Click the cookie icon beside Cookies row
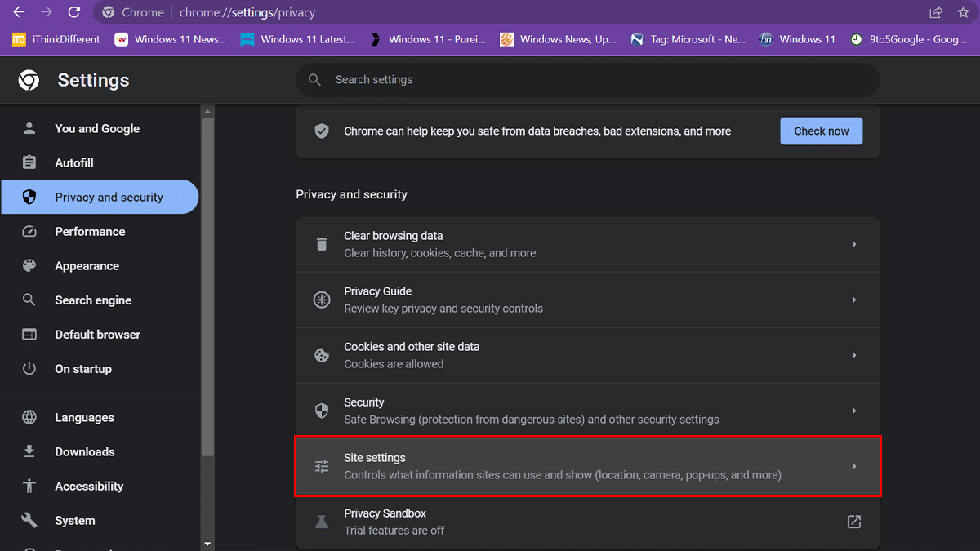 pyautogui.click(x=322, y=355)
